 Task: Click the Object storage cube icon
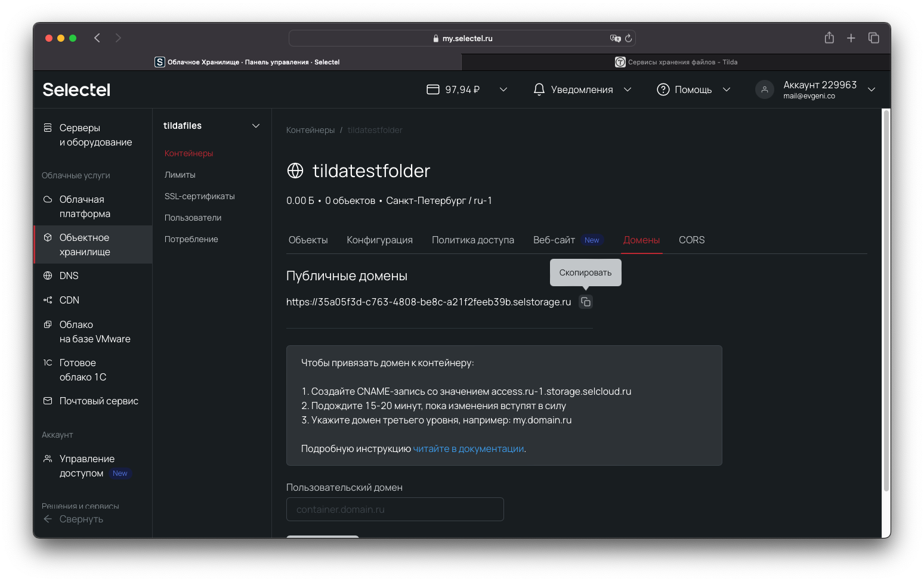coord(48,237)
